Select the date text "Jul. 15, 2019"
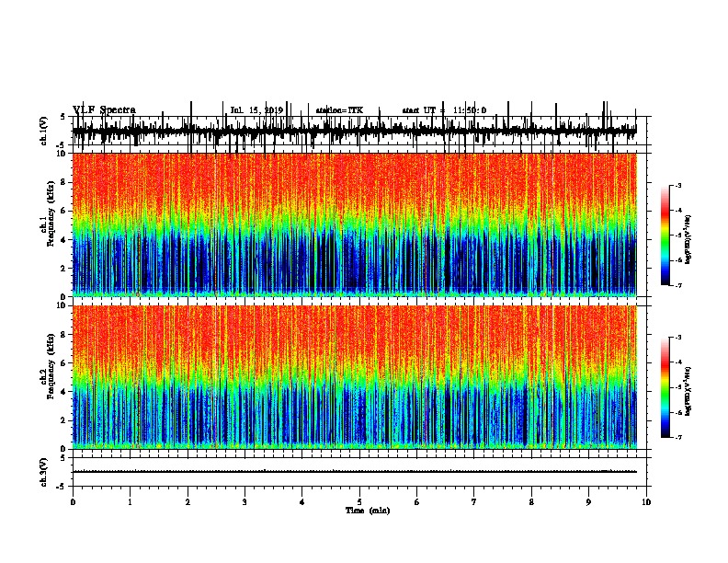Screen dimensions: 728x563 point(256,110)
